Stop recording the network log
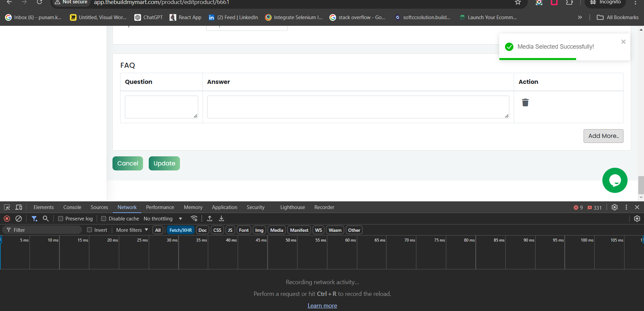The height and width of the screenshot is (311, 644). pyautogui.click(x=7, y=218)
